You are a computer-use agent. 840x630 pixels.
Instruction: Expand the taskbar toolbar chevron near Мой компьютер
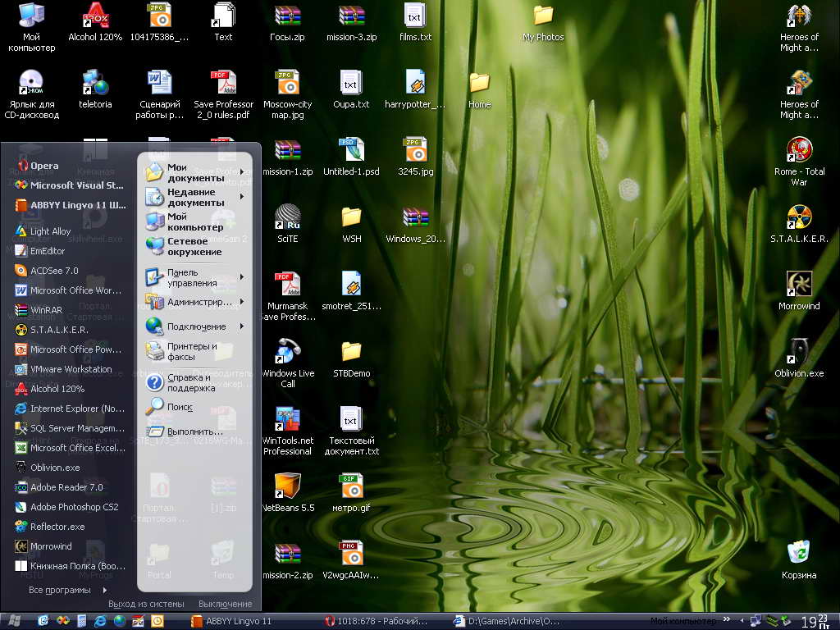(727, 620)
